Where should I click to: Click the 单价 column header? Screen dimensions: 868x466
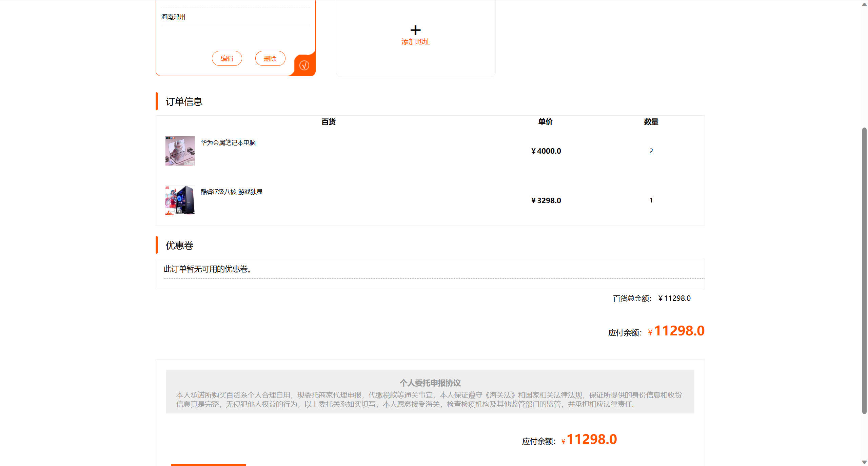click(545, 122)
